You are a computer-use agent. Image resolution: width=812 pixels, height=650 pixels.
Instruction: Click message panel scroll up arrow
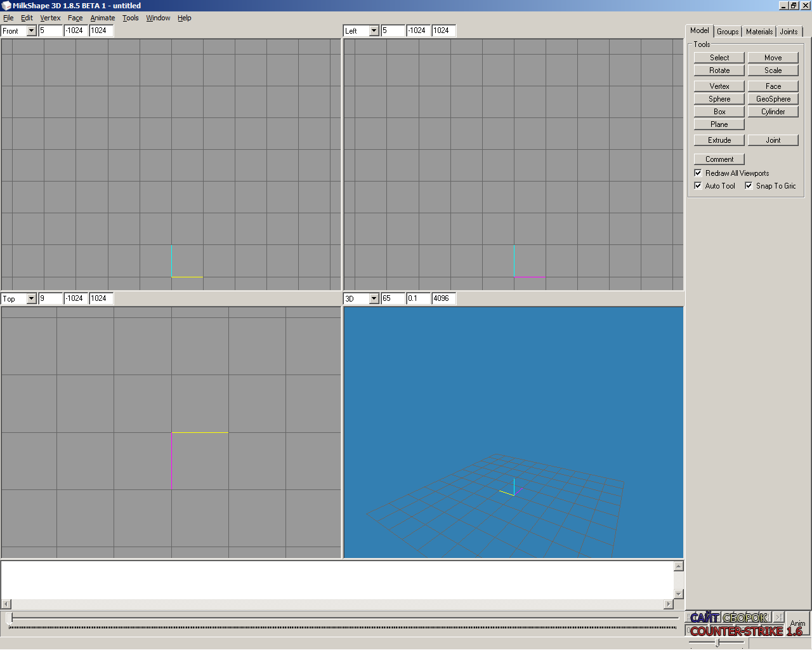[678, 566]
